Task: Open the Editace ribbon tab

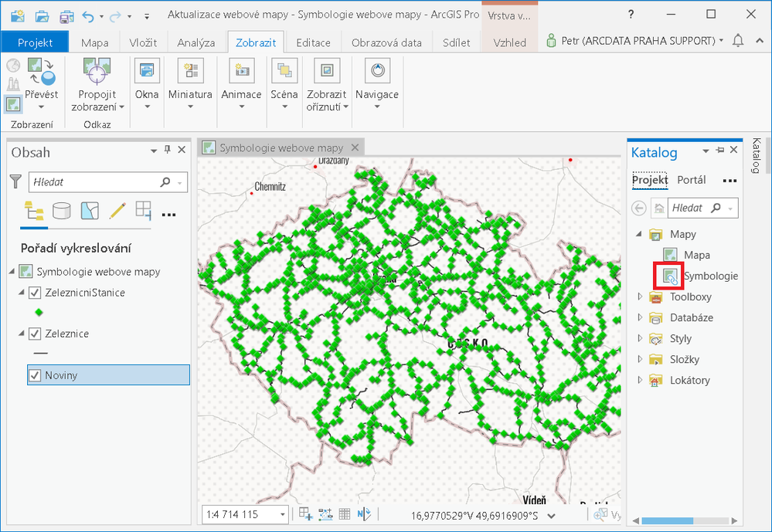Action: (313, 42)
